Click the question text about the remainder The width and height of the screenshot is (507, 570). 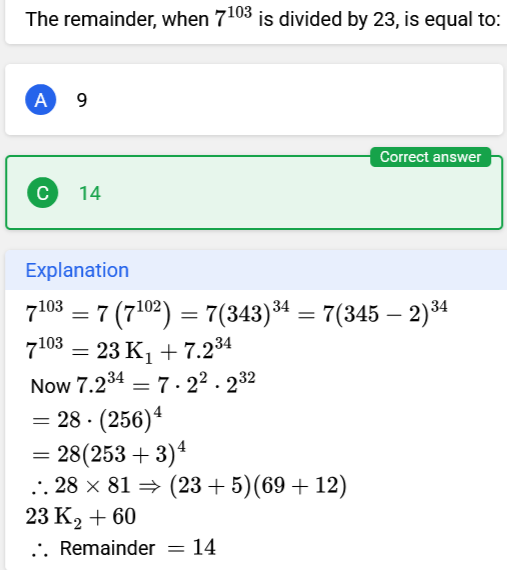[263, 19]
